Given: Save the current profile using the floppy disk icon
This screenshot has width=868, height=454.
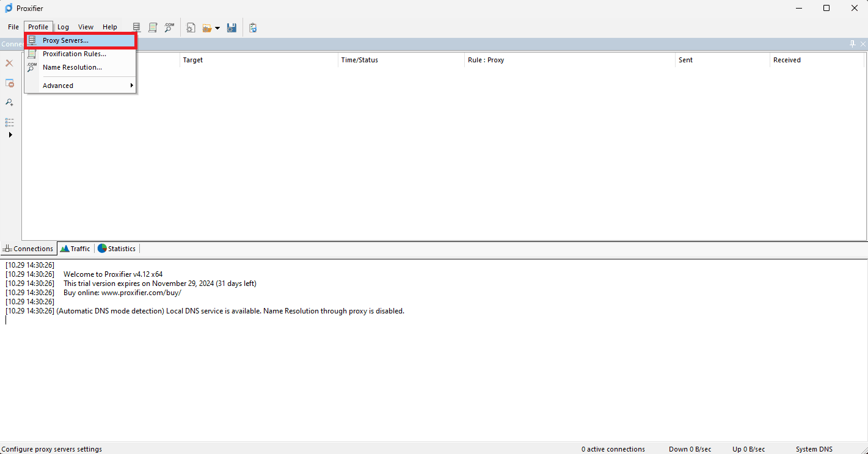Looking at the screenshot, I should (232, 27).
